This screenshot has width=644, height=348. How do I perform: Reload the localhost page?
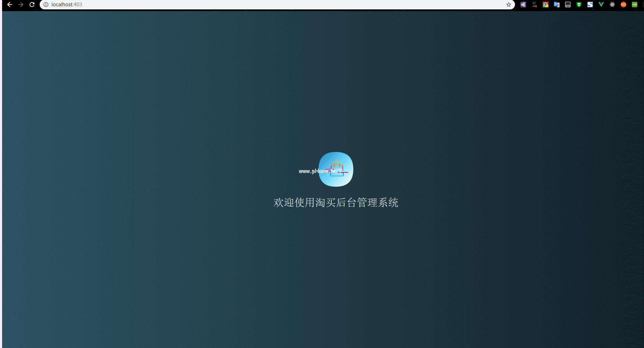pyautogui.click(x=32, y=5)
